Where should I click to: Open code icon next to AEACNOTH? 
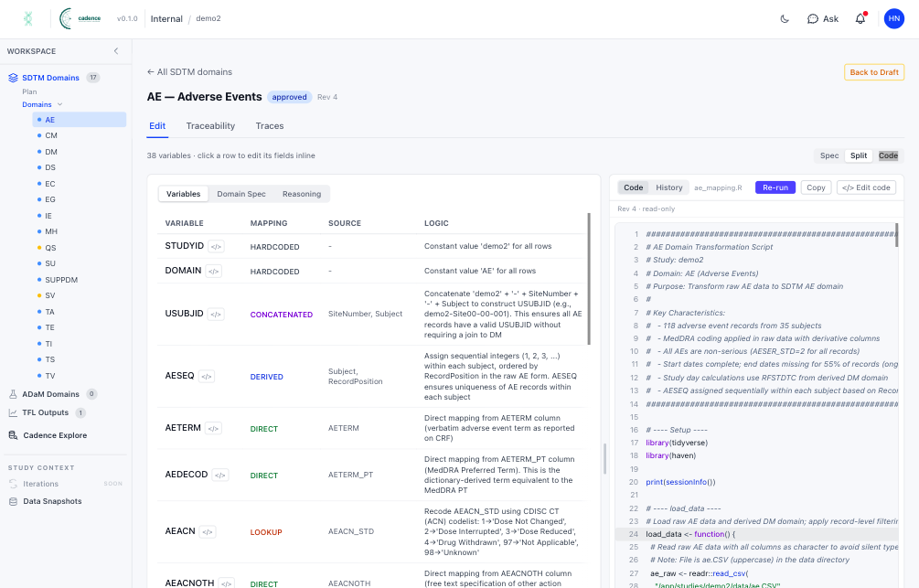click(226, 583)
